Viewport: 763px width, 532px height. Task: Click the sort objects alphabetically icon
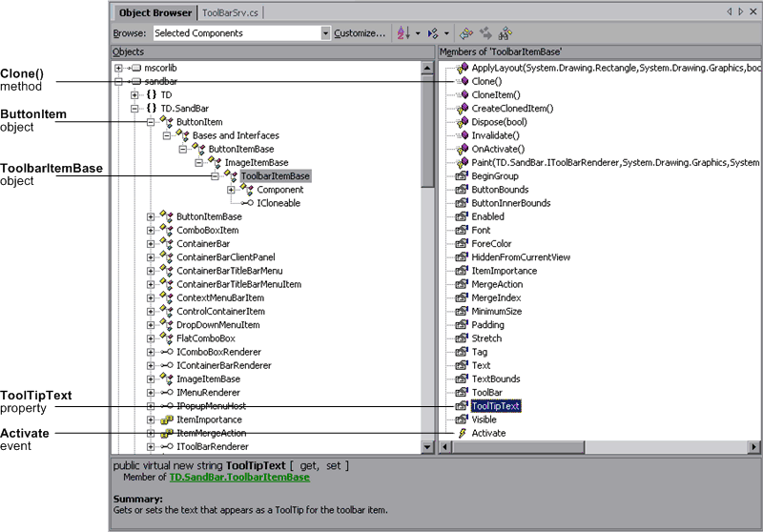click(x=403, y=33)
